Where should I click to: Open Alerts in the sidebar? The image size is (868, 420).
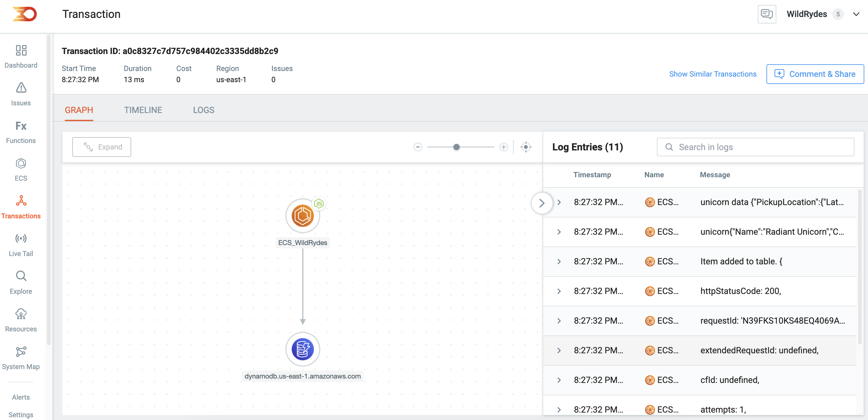[21, 397]
